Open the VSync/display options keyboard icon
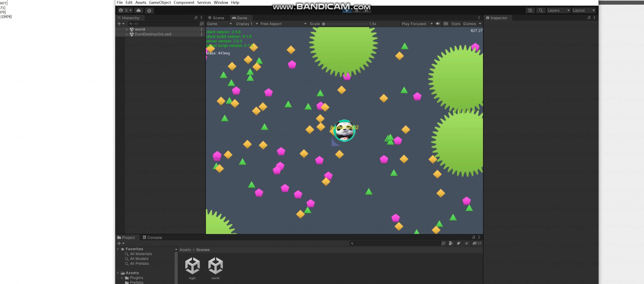 pyautogui.click(x=446, y=24)
